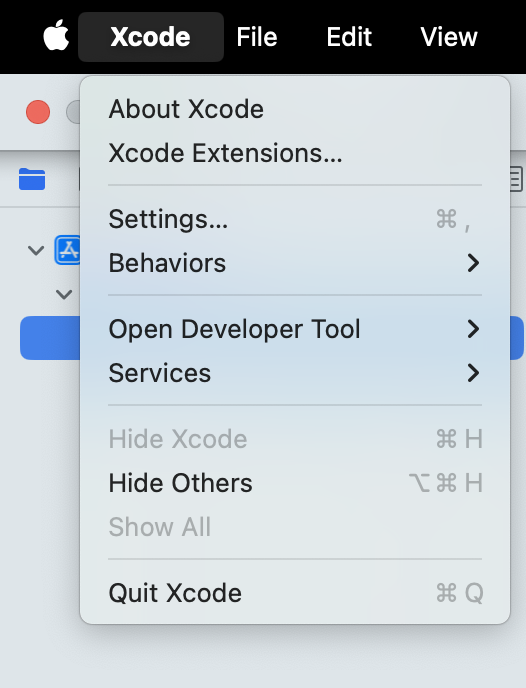The height and width of the screenshot is (688, 526).
Task: Close the Xcode menu via its title
Action: 150,37
